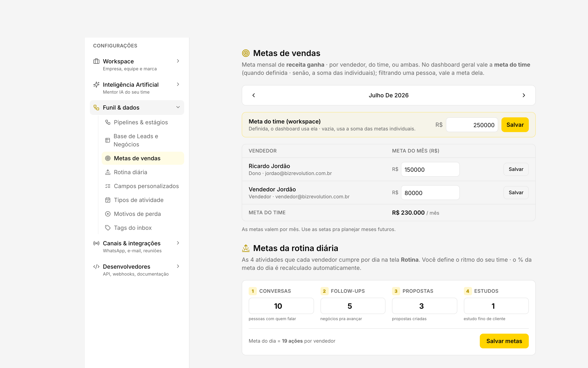The height and width of the screenshot is (368, 588).
Task: Expand the Canais & integrações chevron
Action: pyautogui.click(x=178, y=243)
